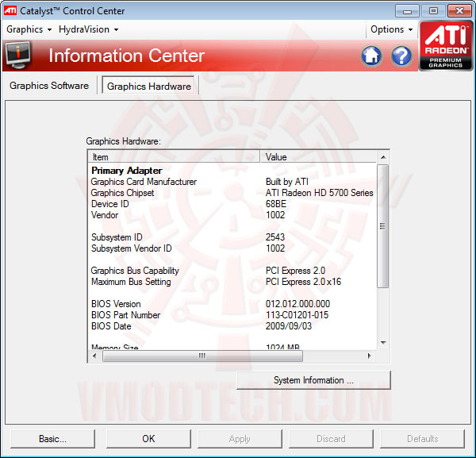The height and width of the screenshot is (458, 476).
Task: Open Help via the question mark icon
Action: point(401,56)
